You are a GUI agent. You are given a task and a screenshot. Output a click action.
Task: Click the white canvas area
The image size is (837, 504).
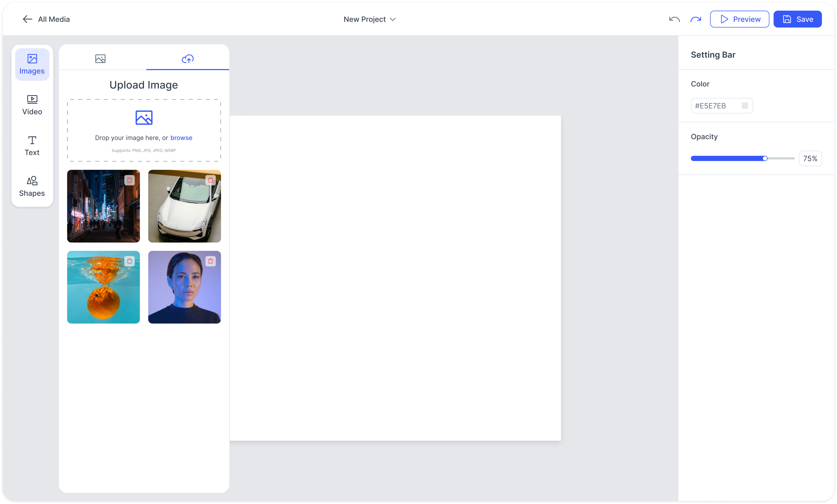click(395, 278)
